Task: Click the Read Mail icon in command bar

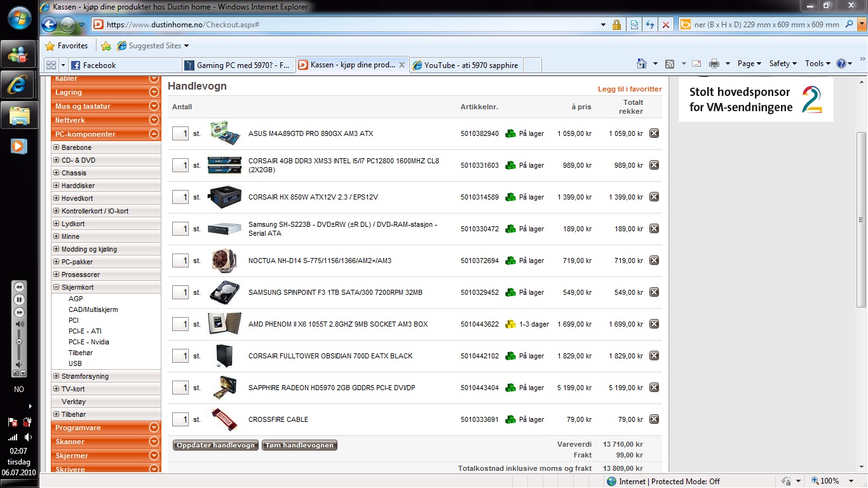Action: coord(696,64)
